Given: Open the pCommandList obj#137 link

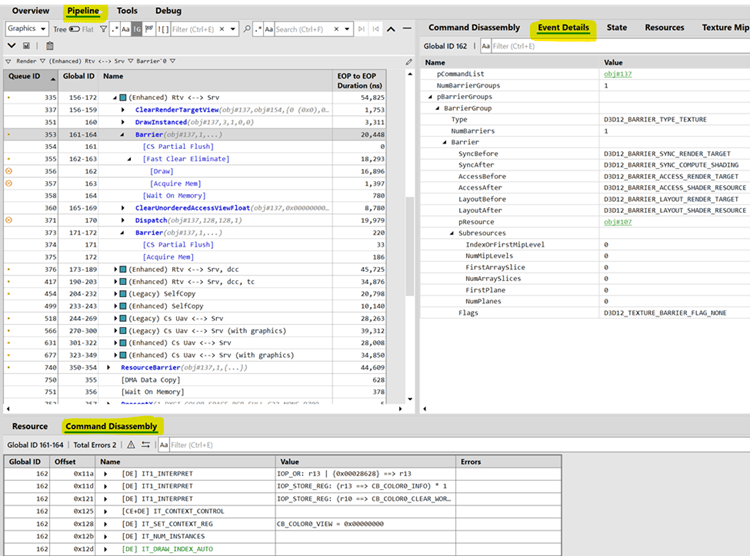Looking at the screenshot, I should coord(618,74).
